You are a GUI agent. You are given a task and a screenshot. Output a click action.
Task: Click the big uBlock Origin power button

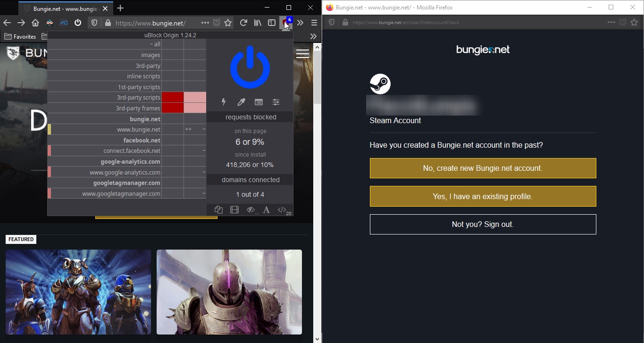(x=250, y=67)
